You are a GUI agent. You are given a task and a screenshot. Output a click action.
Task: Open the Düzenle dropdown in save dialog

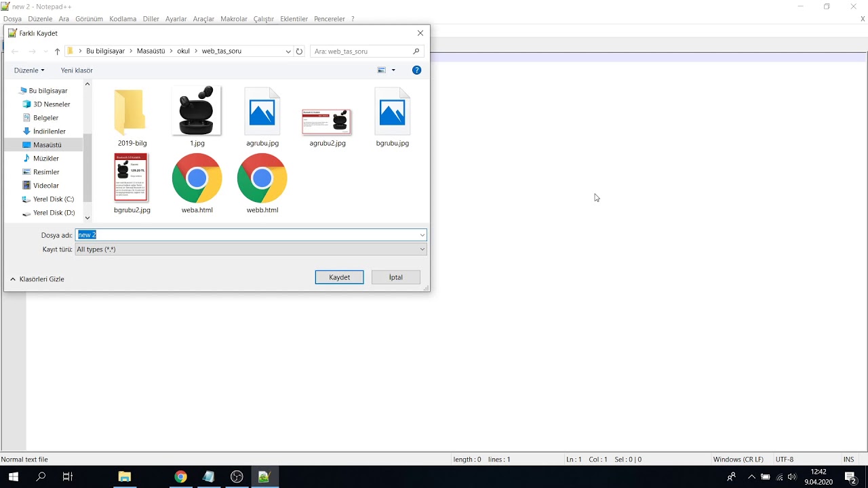coord(29,70)
